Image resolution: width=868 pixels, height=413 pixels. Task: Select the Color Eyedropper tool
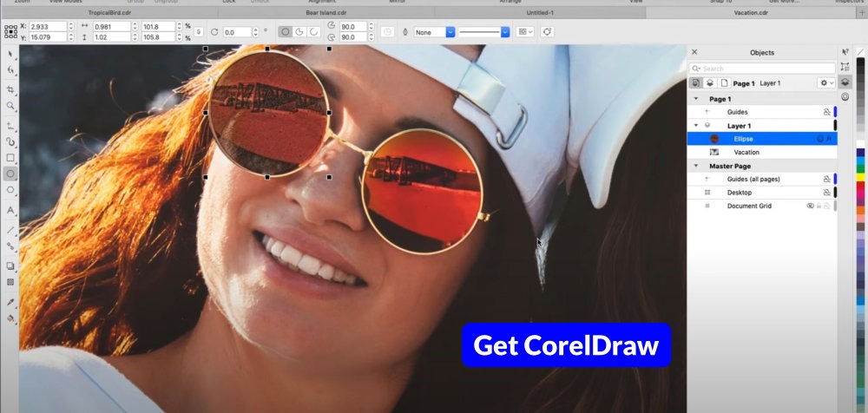[x=10, y=302]
